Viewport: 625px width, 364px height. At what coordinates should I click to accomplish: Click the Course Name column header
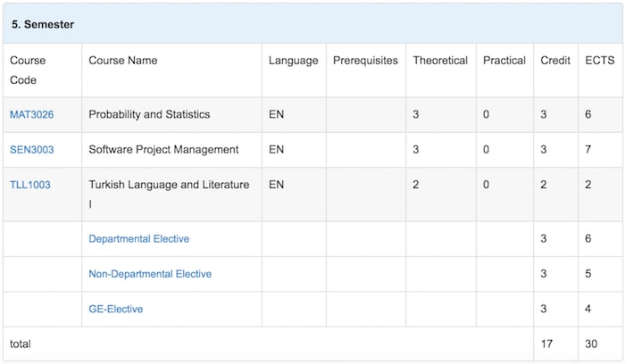[123, 61]
